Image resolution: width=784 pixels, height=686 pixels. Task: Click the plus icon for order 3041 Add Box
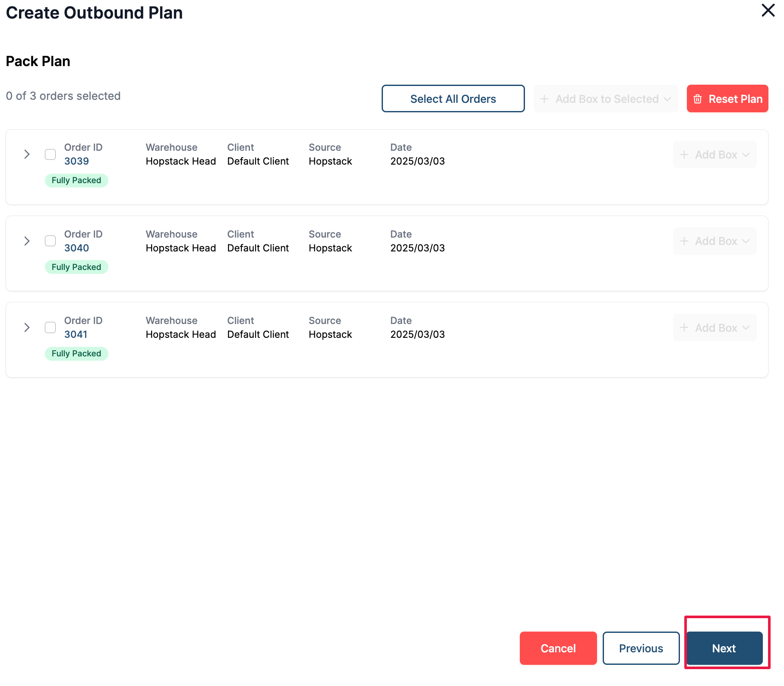pos(684,328)
